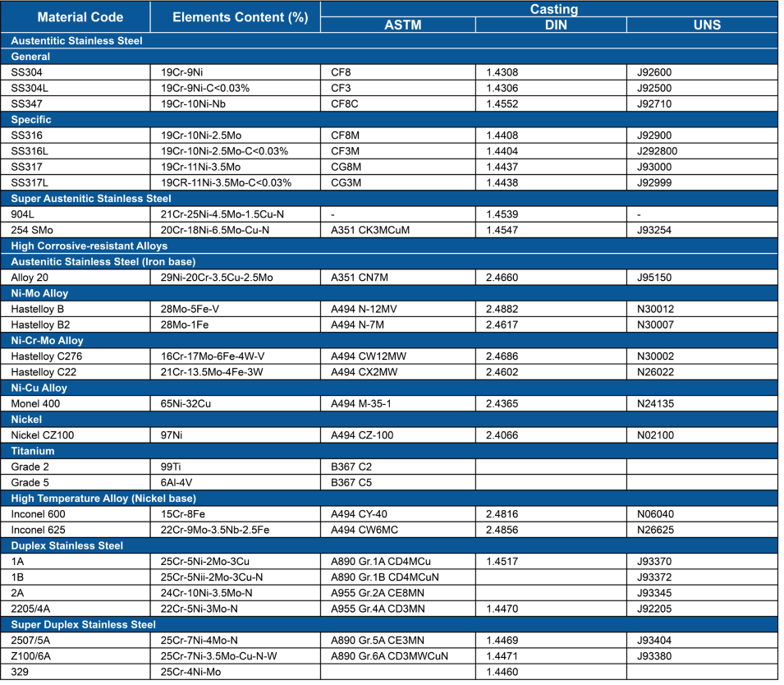Expand the Austentitic Stainless Steel section row
784x685 pixels.
[x=76, y=41]
